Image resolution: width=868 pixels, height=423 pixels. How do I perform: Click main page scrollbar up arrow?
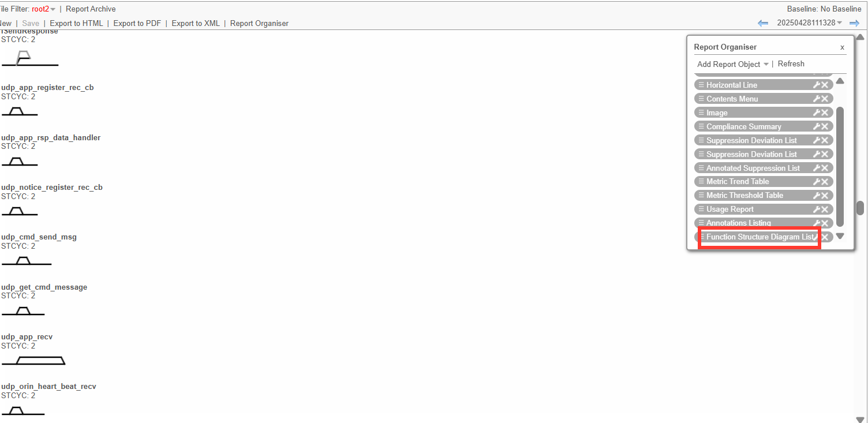coord(860,37)
